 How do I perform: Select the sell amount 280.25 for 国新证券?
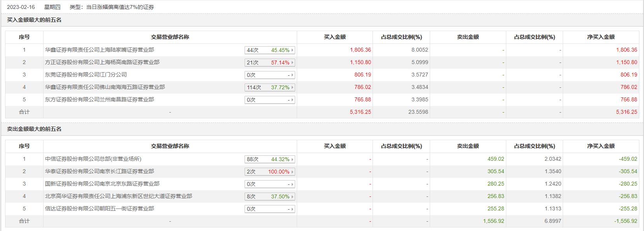(x=496, y=184)
